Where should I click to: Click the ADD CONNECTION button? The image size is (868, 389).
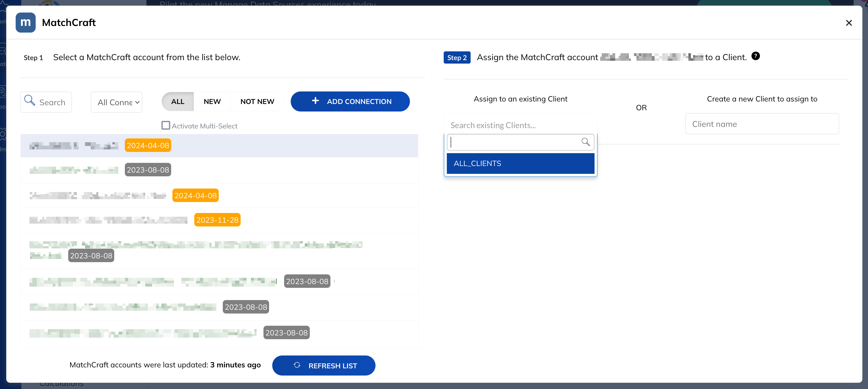pos(350,101)
